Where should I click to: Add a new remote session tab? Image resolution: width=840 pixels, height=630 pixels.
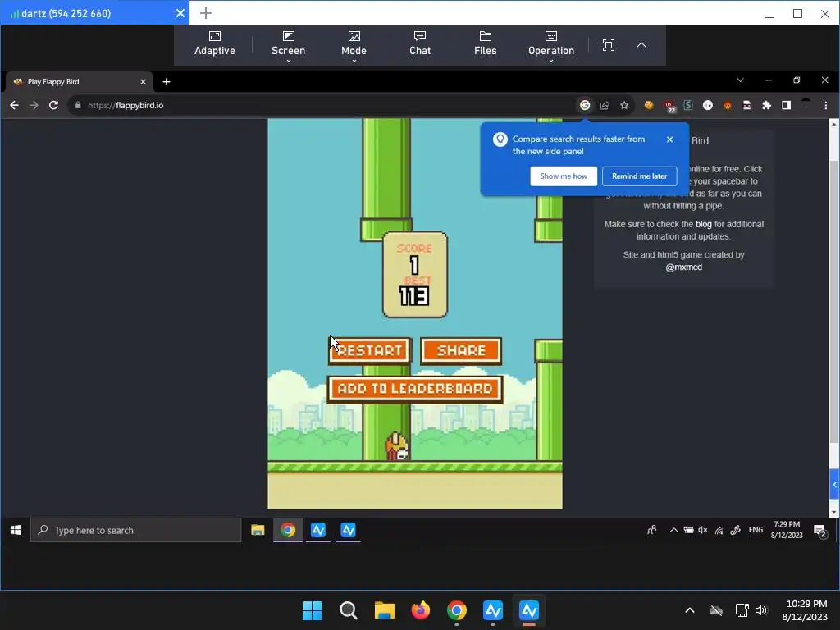(206, 13)
